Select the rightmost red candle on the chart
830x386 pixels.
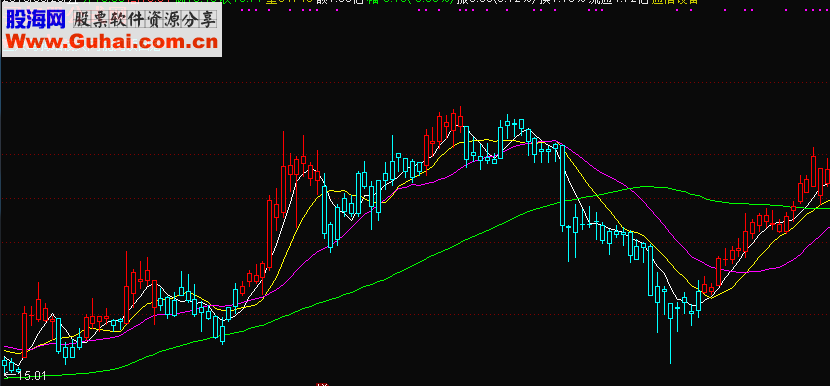coord(827,176)
